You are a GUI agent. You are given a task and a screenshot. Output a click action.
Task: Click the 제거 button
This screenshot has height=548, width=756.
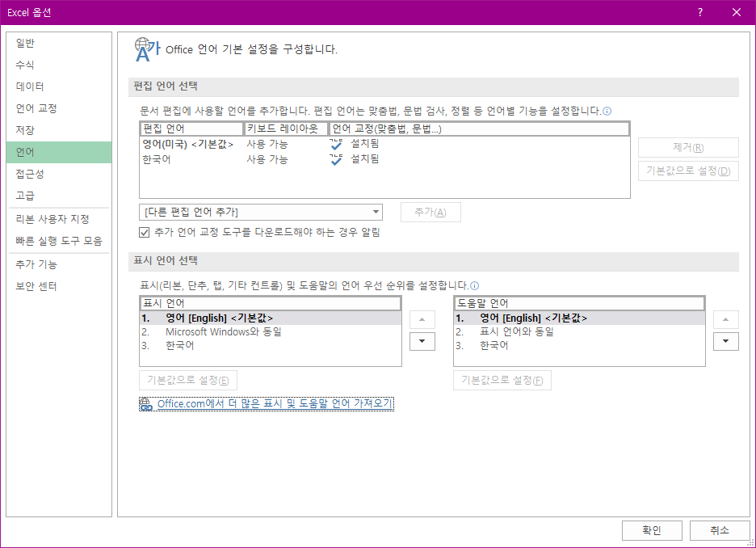click(688, 148)
